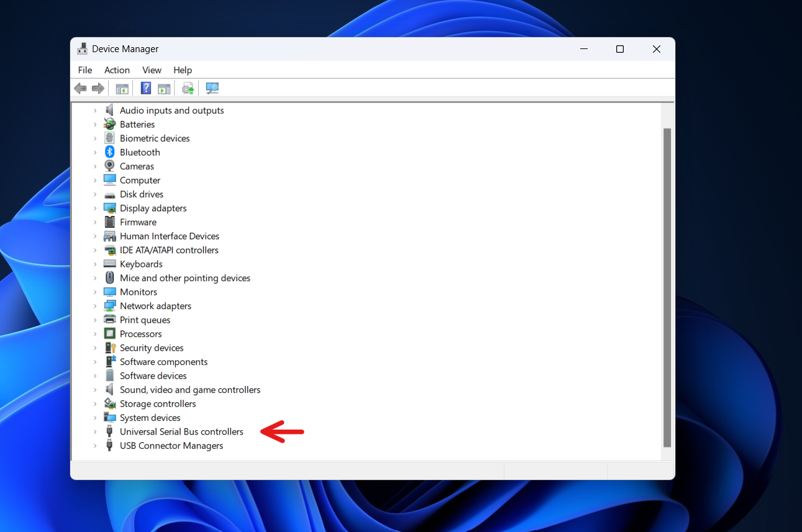Open Help using the blue question mark icon
This screenshot has width=802, height=532.
[x=145, y=88]
